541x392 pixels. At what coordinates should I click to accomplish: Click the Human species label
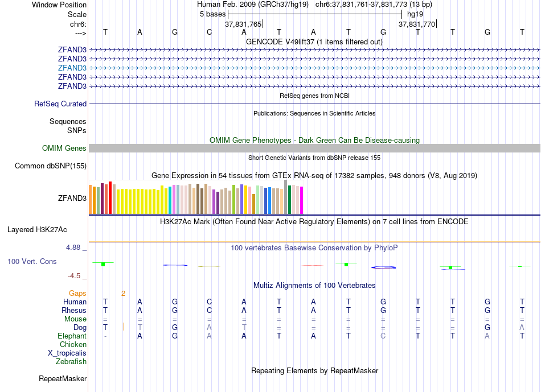tap(75, 302)
